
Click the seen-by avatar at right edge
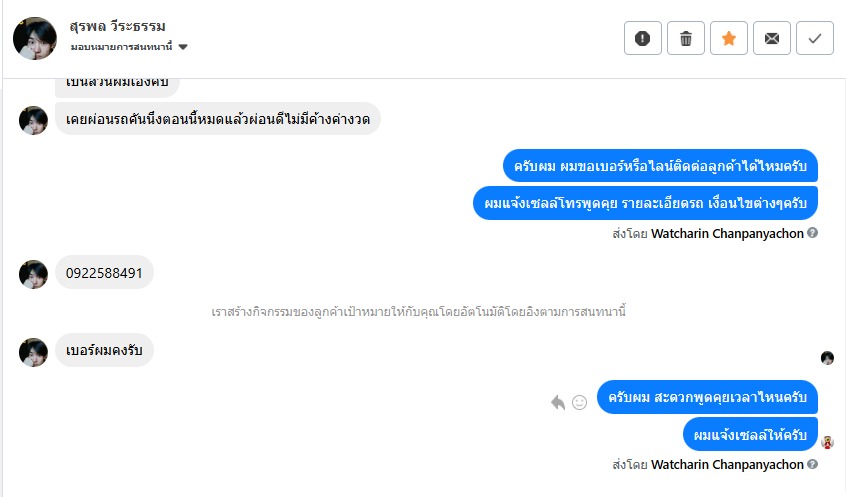pos(827,358)
